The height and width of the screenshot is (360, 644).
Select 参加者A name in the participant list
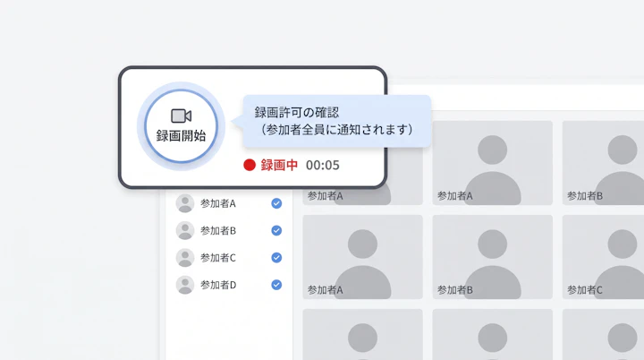(218, 203)
